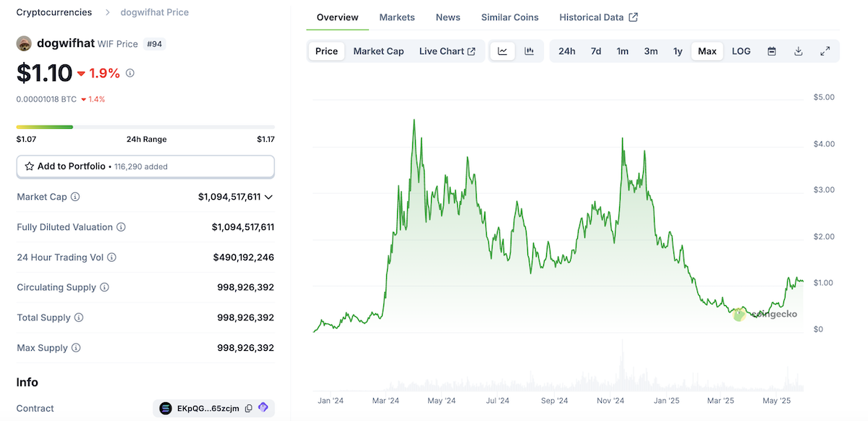Click the Add to Portfolio button
This screenshot has width=868, height=421.
point(145,166)
